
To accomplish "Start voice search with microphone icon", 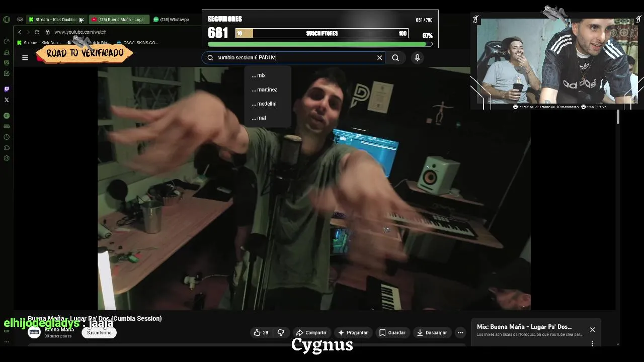I will pyautogui.click(x=417, y=58).
